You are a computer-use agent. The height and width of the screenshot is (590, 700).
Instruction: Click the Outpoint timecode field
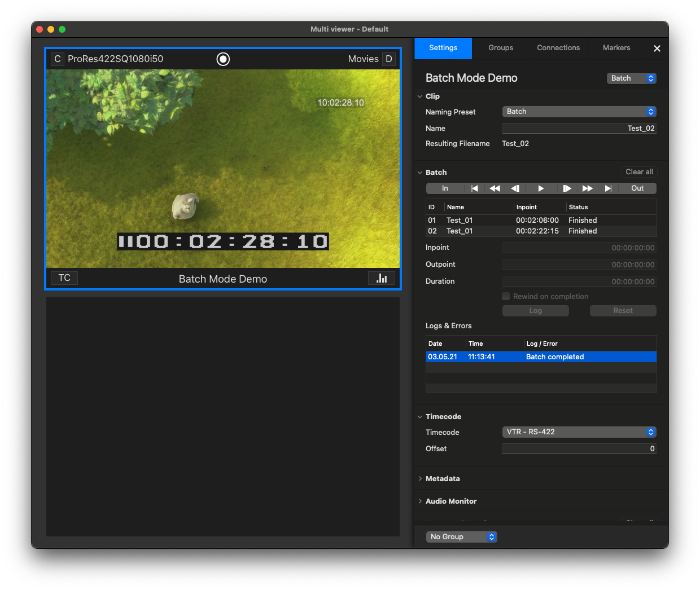click(579, 265)
